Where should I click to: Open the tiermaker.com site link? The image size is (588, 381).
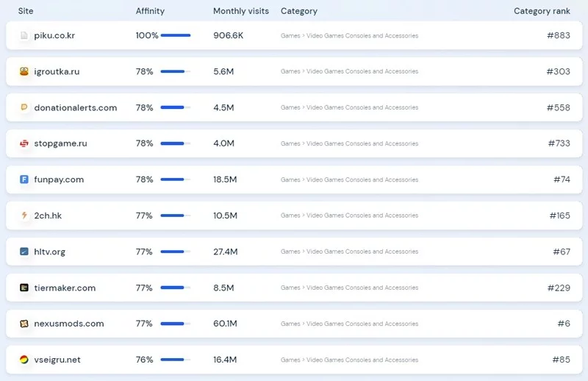pos(65,288)
